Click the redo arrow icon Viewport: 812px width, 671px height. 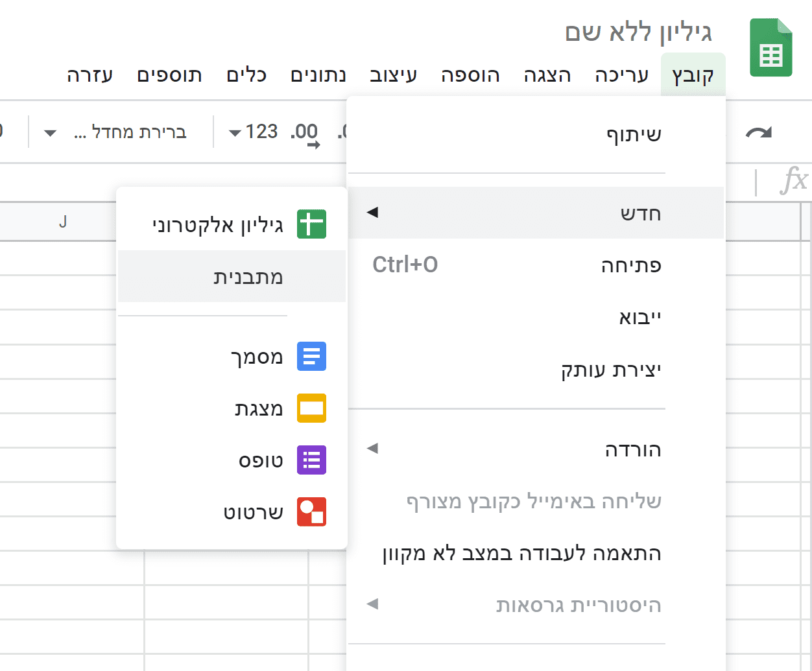(x=759, y=132)
